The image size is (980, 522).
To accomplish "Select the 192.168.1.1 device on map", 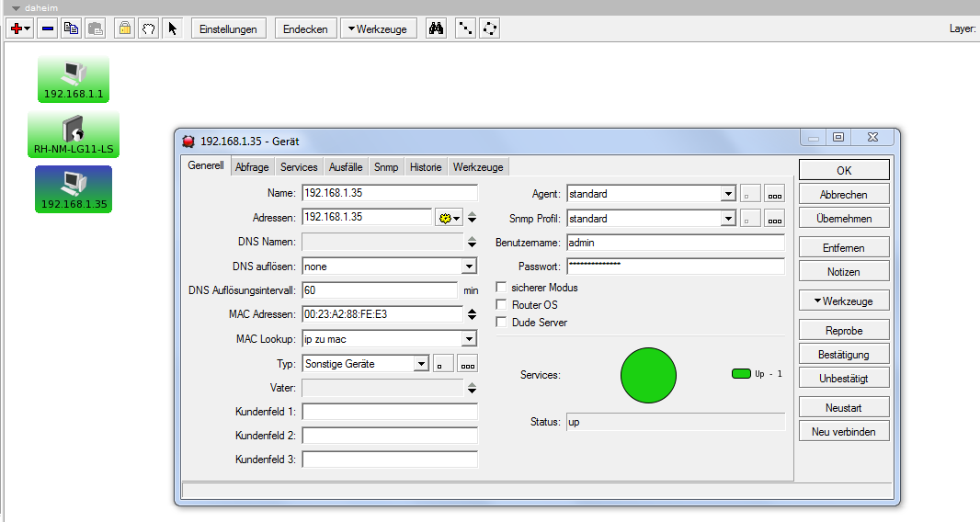I will tap(74, 78).
